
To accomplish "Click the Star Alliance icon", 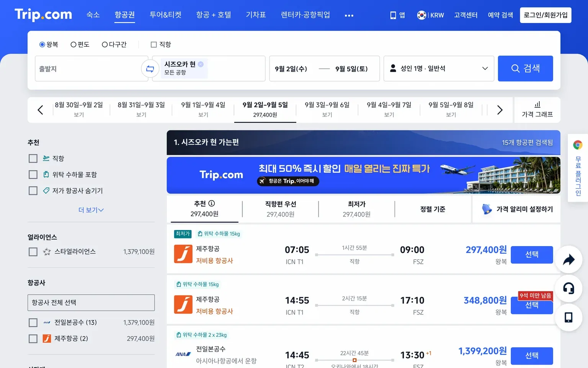I will (47, 252).
